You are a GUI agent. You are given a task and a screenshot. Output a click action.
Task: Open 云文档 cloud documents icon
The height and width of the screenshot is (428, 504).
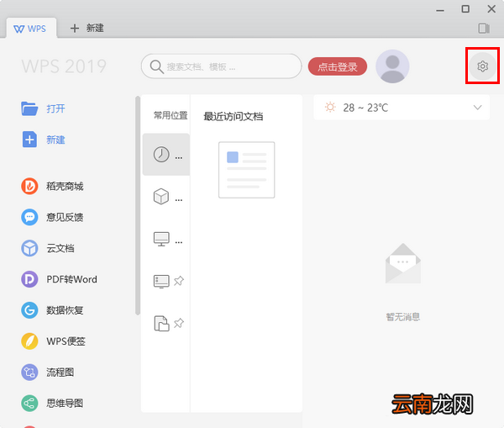29,248
